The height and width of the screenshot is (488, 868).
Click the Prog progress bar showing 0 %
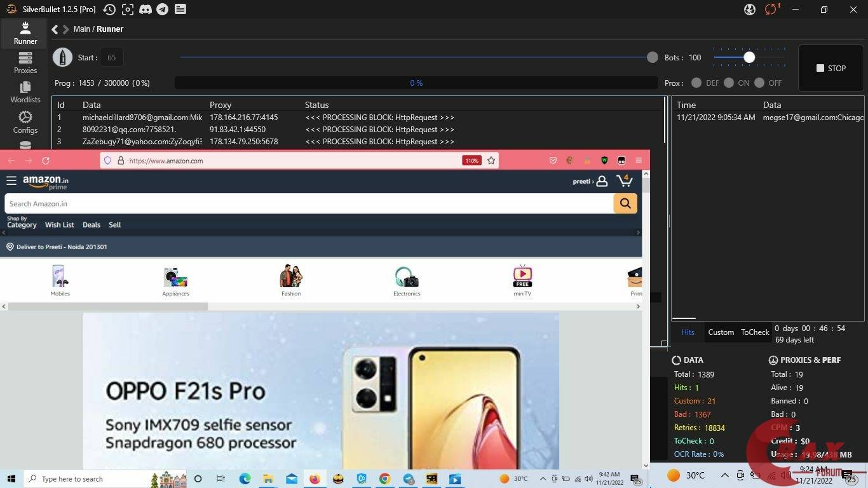(x=416, y=83)
